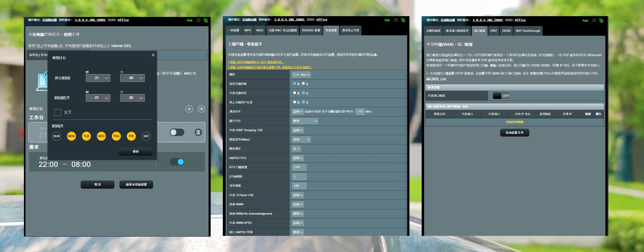The width and height of the screenshot is (644, 252).
Task: Open RADIUS 设置 tab
Action: (x=311, y=30)
